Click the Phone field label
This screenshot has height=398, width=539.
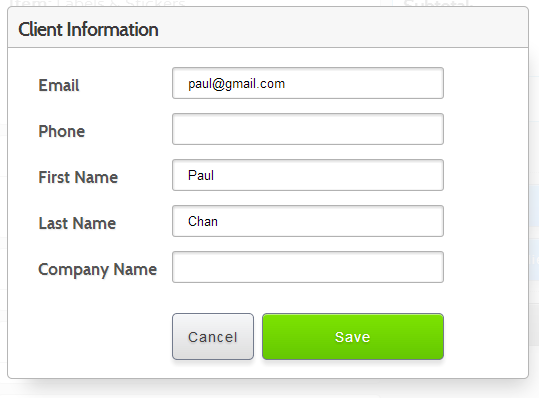point(62,131)
